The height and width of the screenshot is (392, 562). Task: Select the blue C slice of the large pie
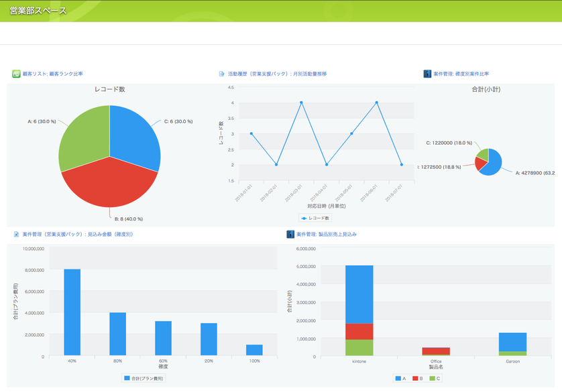click(x=137, y=137)
